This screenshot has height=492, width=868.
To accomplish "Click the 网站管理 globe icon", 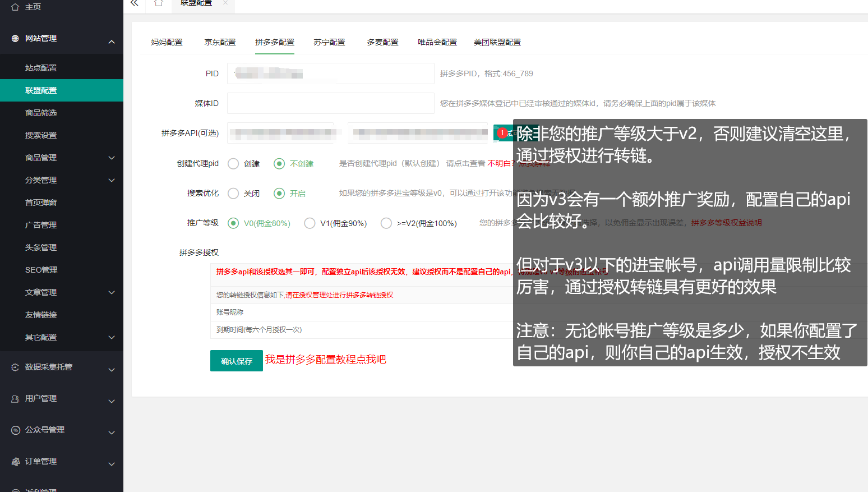I will (15, 38).
